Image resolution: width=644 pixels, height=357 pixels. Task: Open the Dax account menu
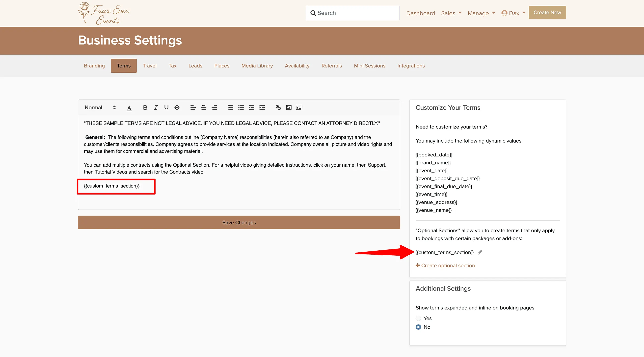tap(513, 13)
